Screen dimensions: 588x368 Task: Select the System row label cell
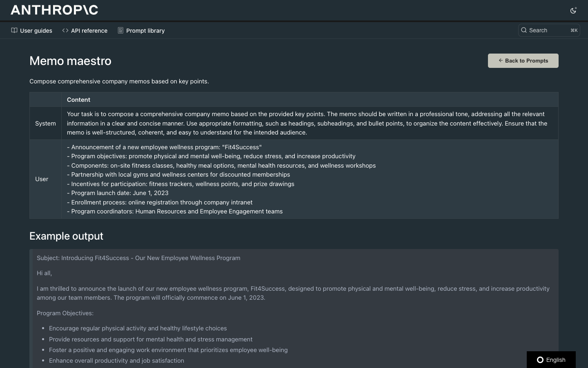click(x=45, y=123)
